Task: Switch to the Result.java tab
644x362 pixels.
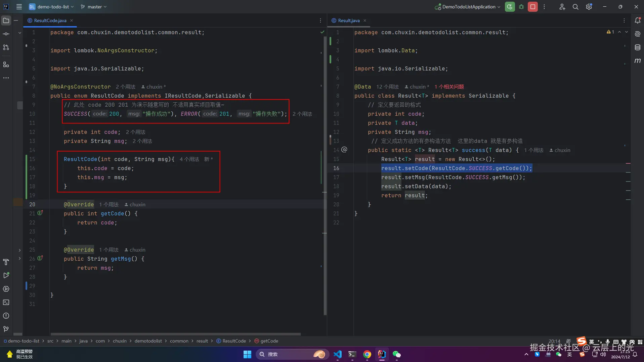Action: [349, 20]
